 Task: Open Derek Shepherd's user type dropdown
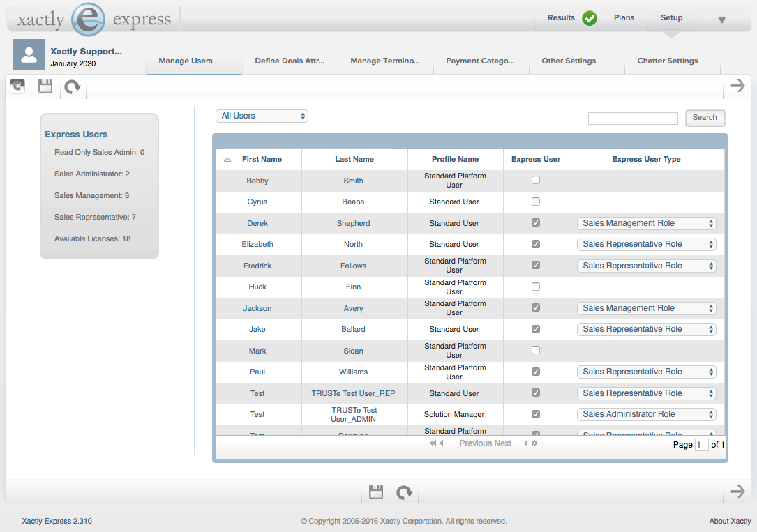click(647, 223)
